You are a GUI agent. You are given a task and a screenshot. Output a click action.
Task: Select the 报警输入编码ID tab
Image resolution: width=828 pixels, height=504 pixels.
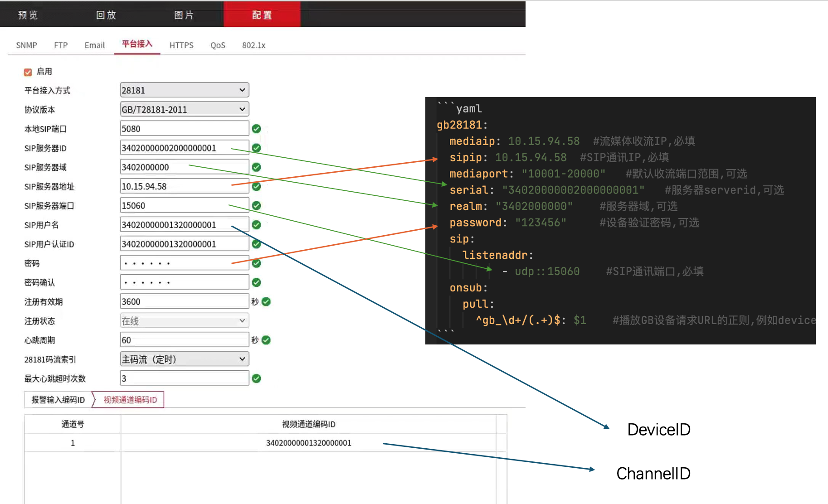click(58, 400)
